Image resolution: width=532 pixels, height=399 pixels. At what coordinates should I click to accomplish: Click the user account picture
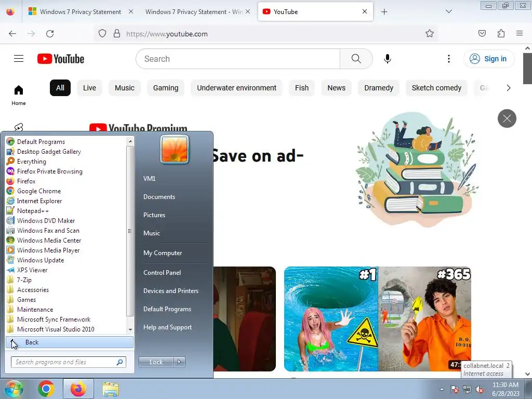tap(175, 149)
